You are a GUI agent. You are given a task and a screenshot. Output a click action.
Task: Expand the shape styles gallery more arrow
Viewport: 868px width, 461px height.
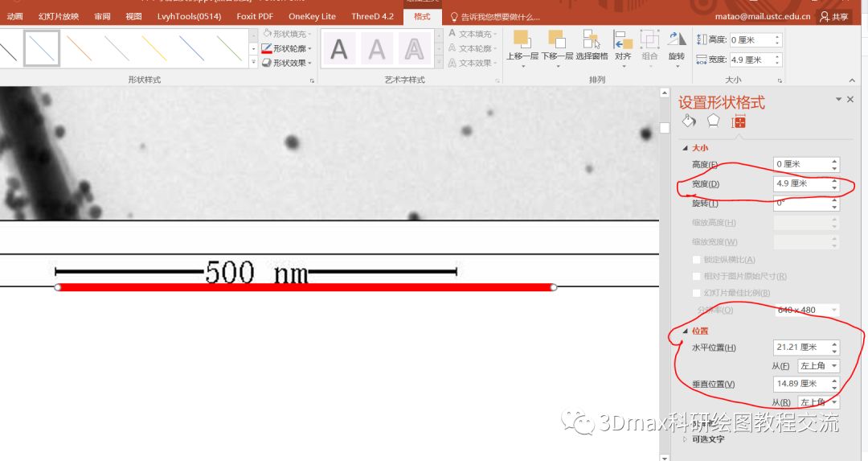pos(253,62)
